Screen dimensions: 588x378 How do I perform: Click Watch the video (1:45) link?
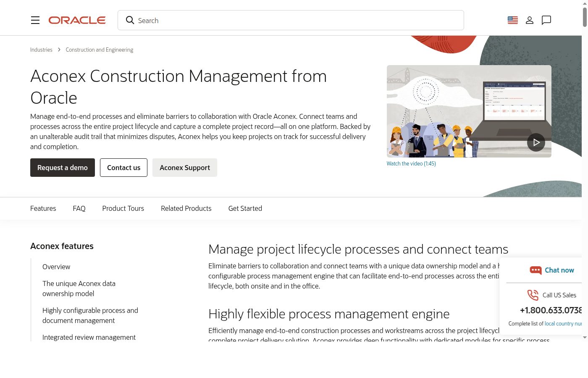tap(411, 163)
